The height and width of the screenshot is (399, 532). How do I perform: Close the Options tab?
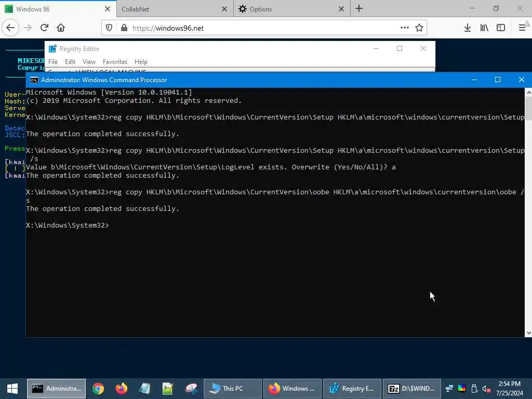(341, 9)
